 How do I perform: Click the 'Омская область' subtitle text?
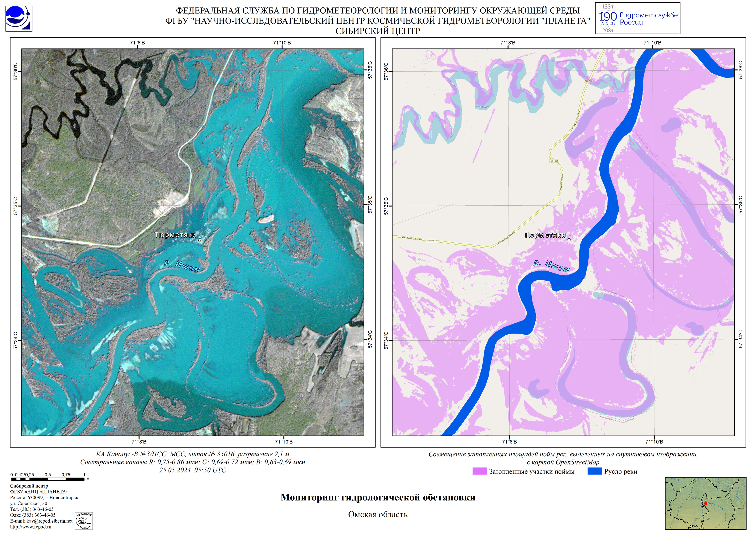pyautogui.click(x=378, y=515)
